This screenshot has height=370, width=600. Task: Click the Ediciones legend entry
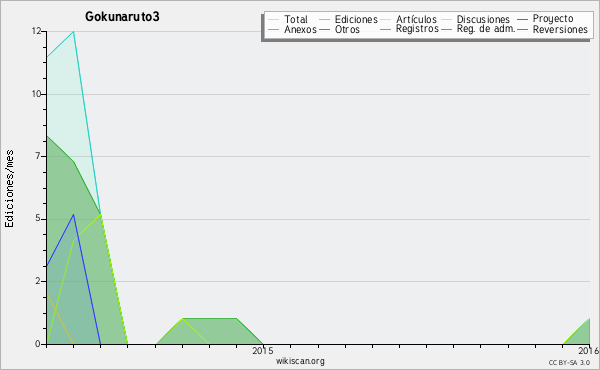356,19
